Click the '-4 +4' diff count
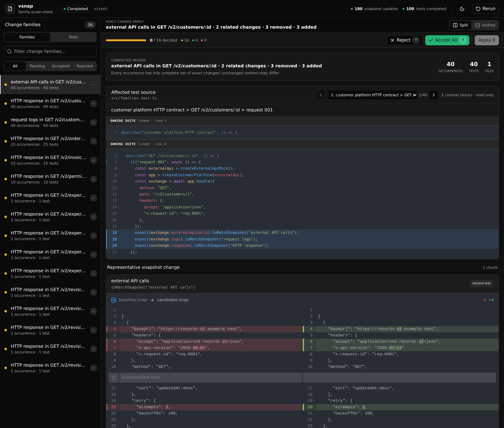The image size is (504, 428). pyautogui.click(x=487, y=300)
